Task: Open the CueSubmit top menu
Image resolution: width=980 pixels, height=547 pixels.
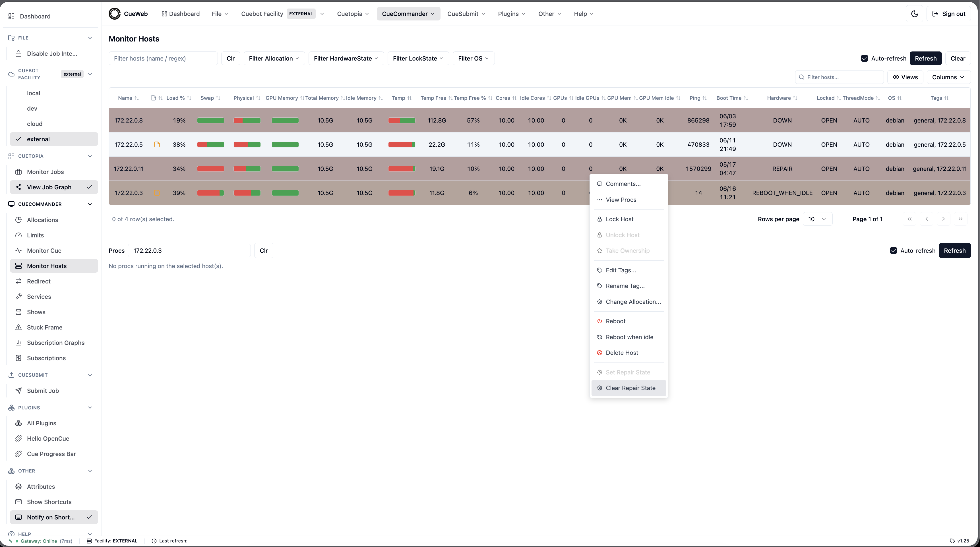Action: click(466, 14)
